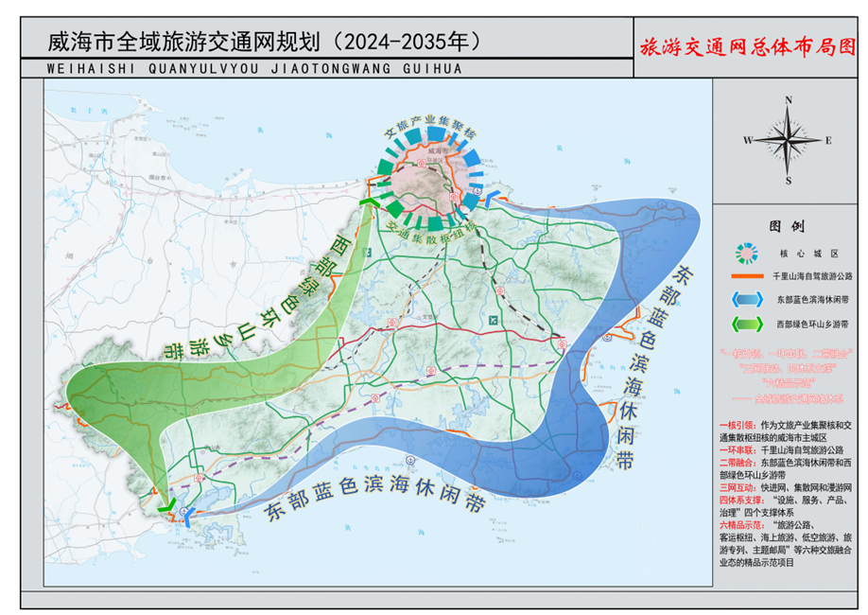Click the train station icon below the 威海市 label
The width and height of the screenshot is (868, 615).
[422, 163]
